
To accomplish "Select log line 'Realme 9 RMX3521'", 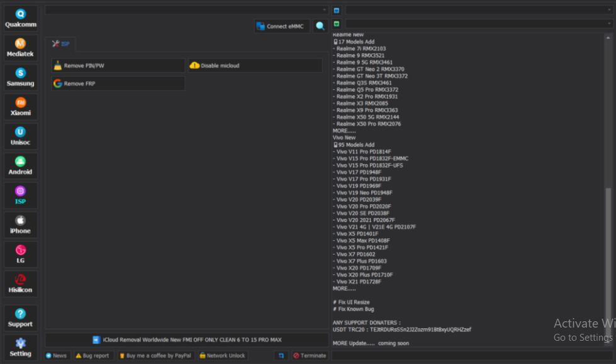I will [x=359, y=55].
